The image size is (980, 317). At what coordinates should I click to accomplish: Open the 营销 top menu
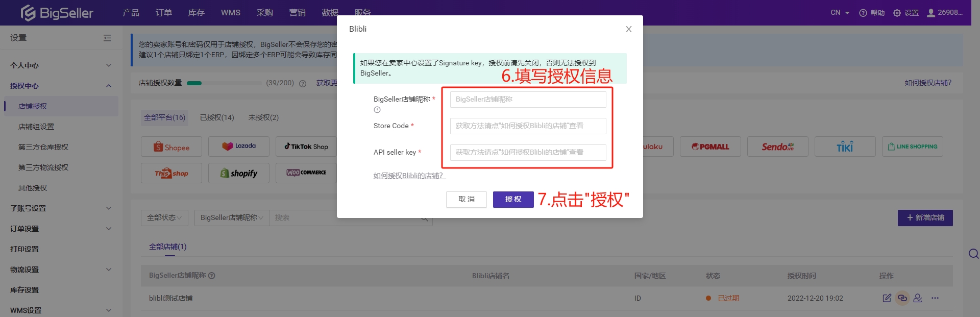298,13
